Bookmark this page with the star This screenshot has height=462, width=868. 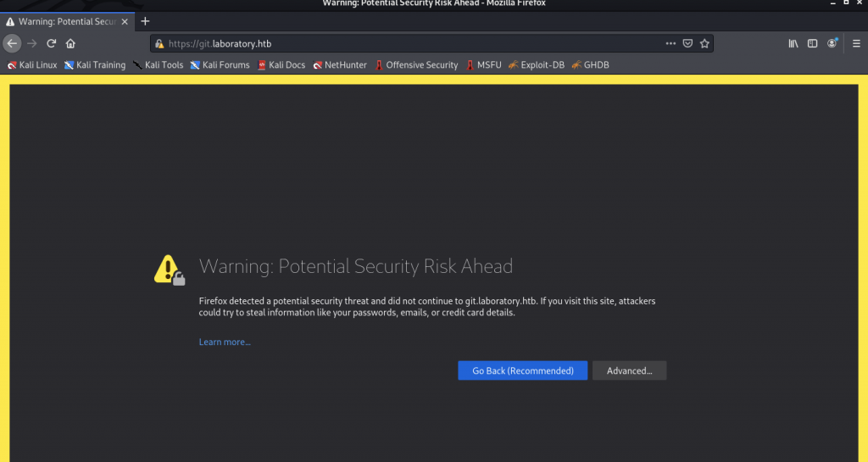coord(704,43)
